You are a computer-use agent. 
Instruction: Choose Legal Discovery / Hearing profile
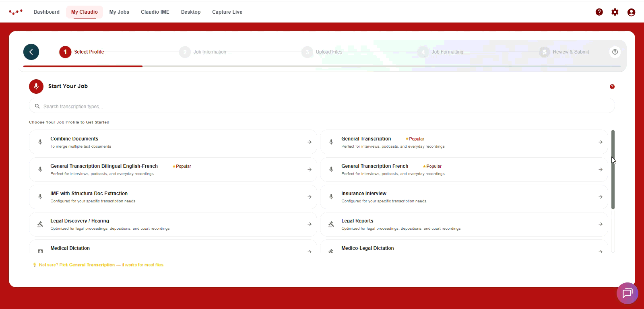point(173,224)
